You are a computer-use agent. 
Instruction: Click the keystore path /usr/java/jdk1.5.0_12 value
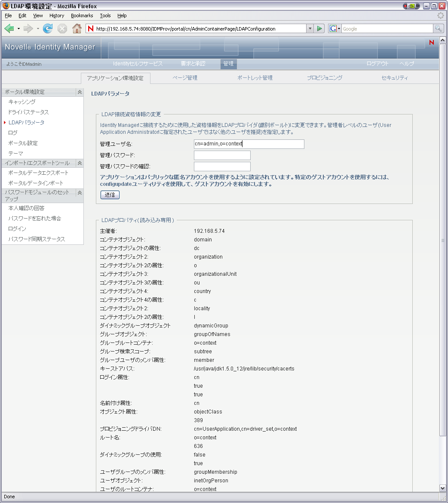click(244, 369)
